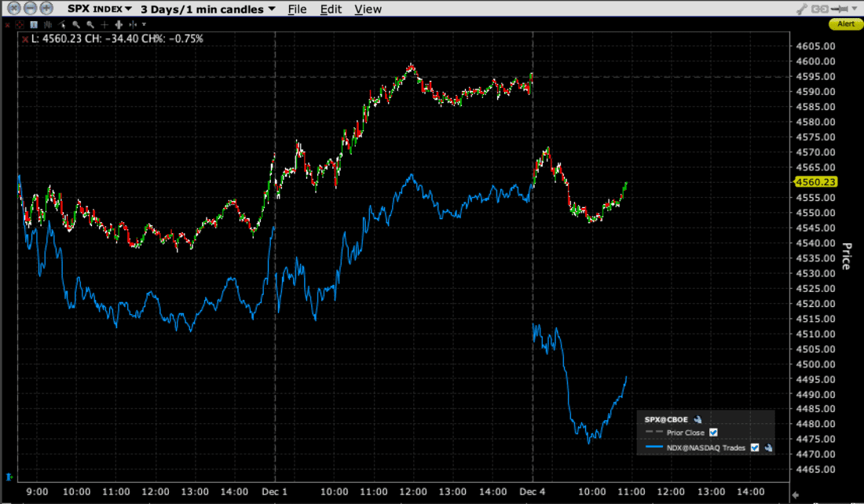
Task: Click the vertical expand arrows toolbar icon
Action: pyautogui.click(x=119, y=25)
